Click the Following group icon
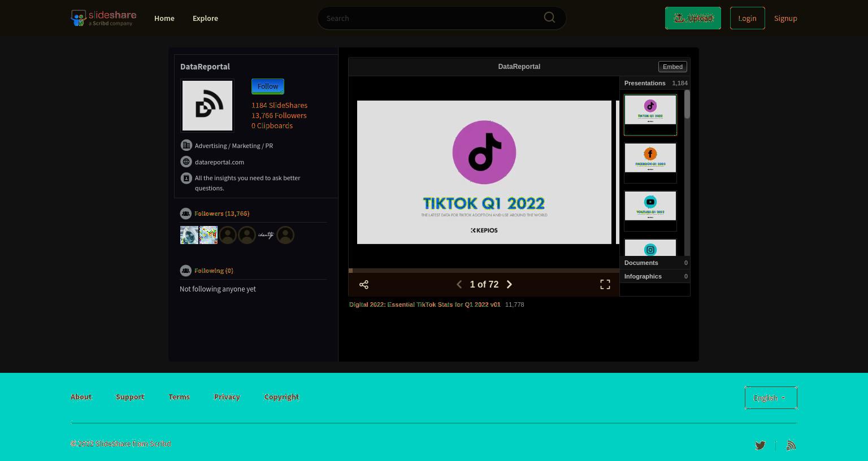868x461 pixels. pyautogui.click(x=185, y=271)
